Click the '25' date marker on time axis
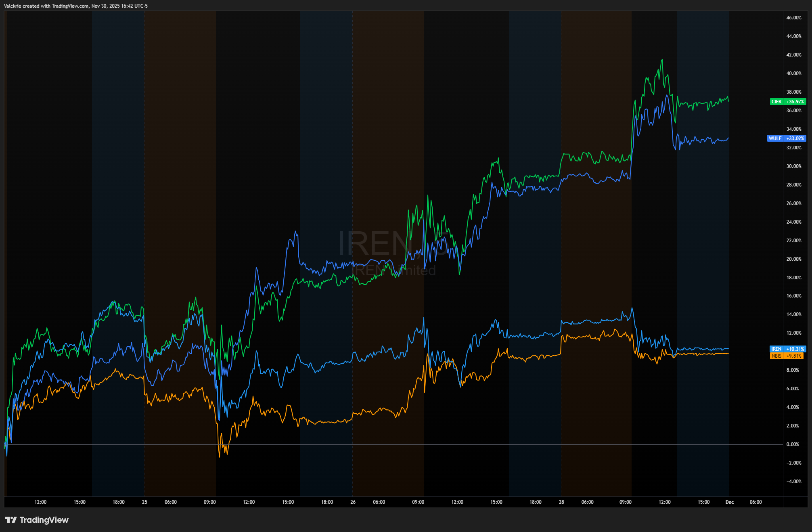 pos(144,502)
